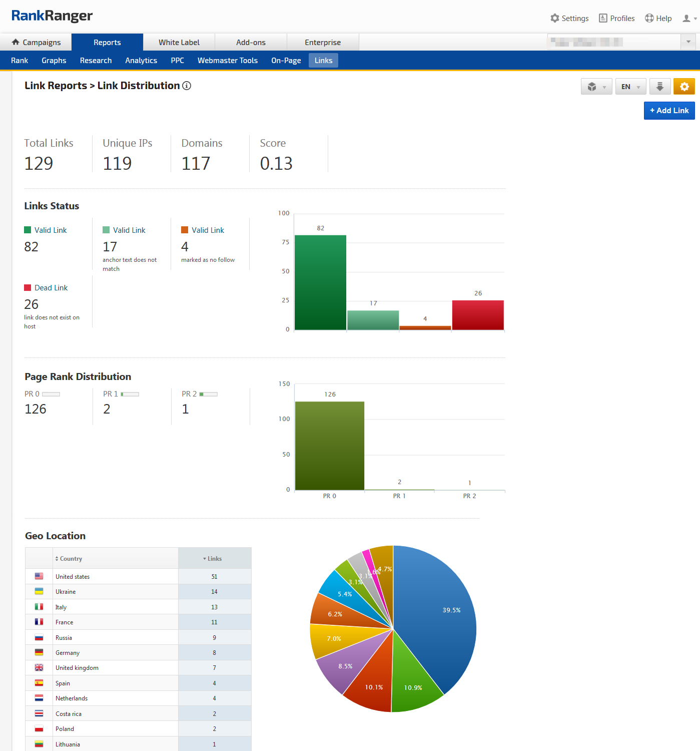Open the orange gear report options
Screen dimensions: 700x751
pos(684,87)
